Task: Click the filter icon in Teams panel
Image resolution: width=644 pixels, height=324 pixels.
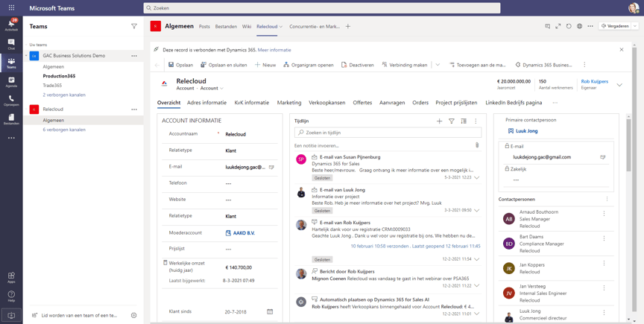Action: [x=134, y=26]
